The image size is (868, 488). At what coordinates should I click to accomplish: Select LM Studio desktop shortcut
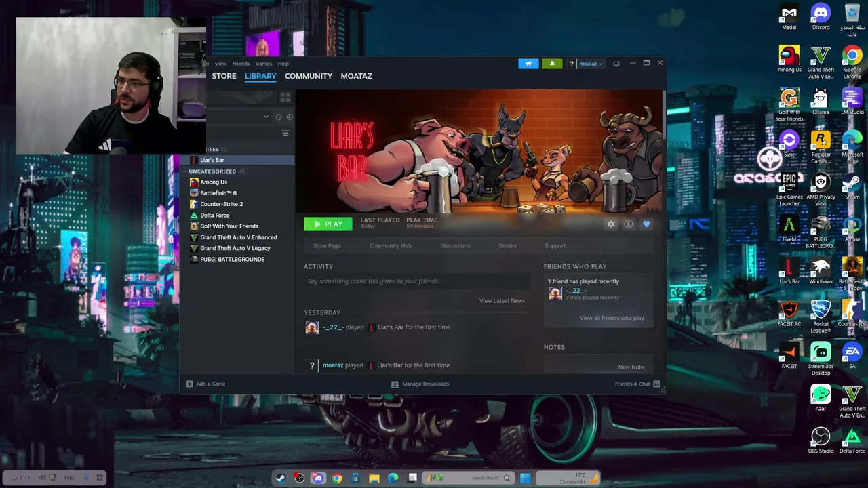tap(852, 102)
